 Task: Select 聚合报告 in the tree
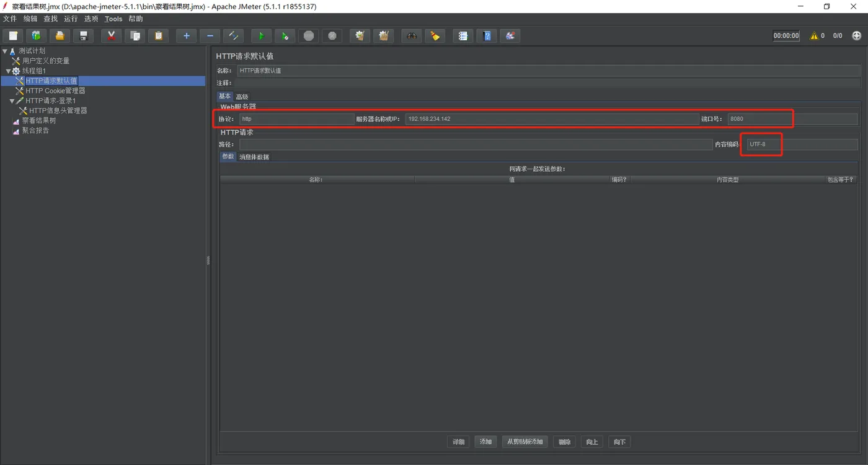(x=35, y=130)
